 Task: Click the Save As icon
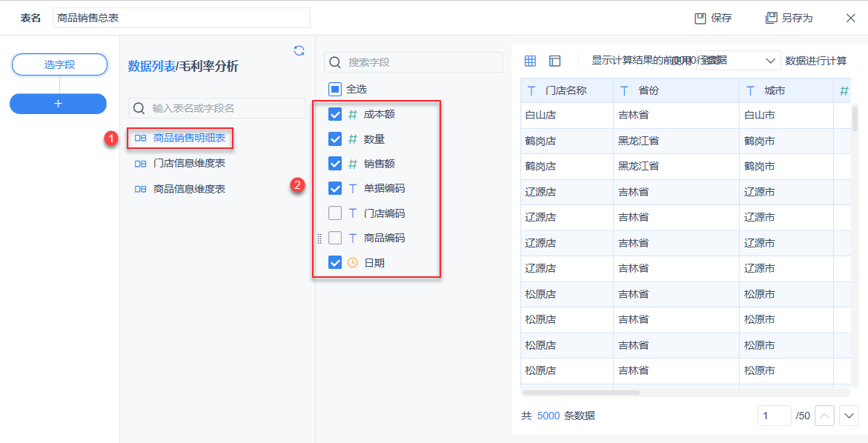[771, 19]
